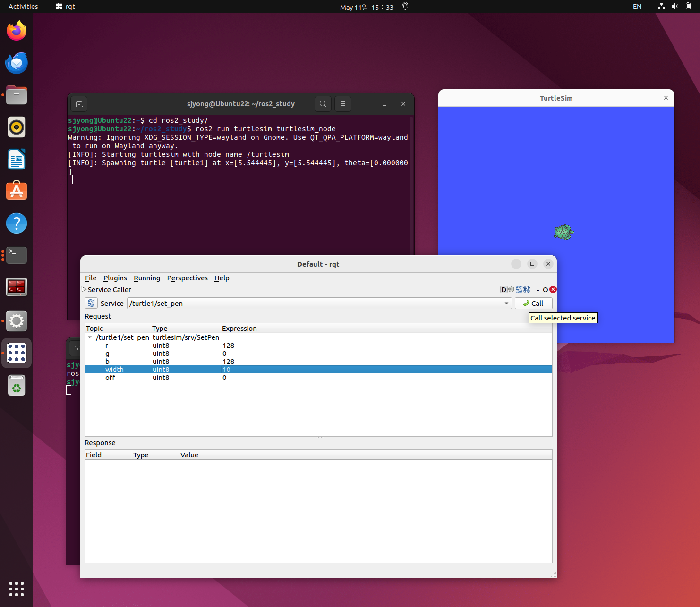This screenshot has width=700, height=607.
Task: Open the Files manager from the dock
Action: point(17,95)
